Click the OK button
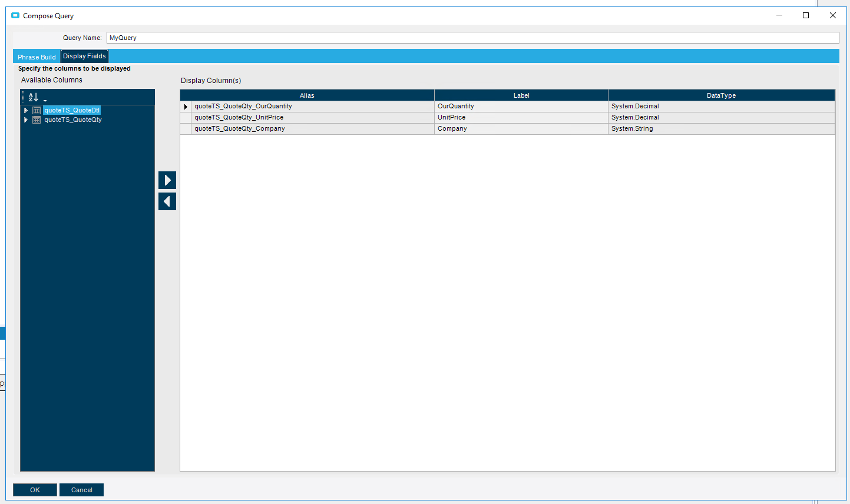Image resolution: width=850 pixels, height=504 pixels. point(35,490)
